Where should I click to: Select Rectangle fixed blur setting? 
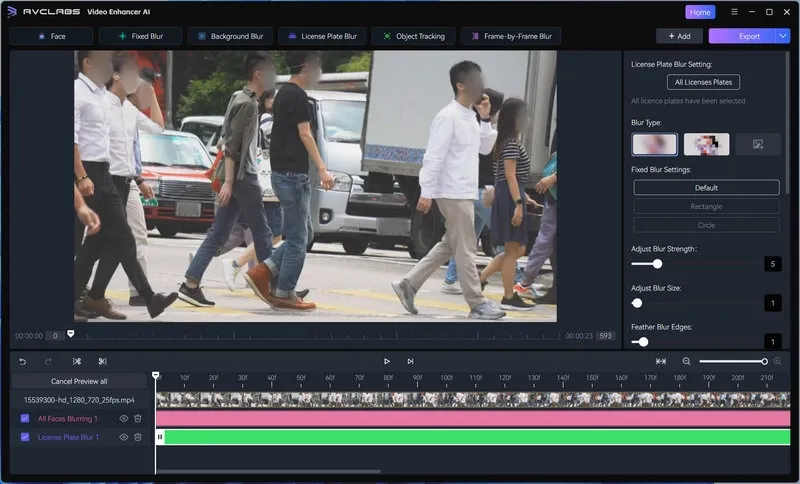[706, 207]
